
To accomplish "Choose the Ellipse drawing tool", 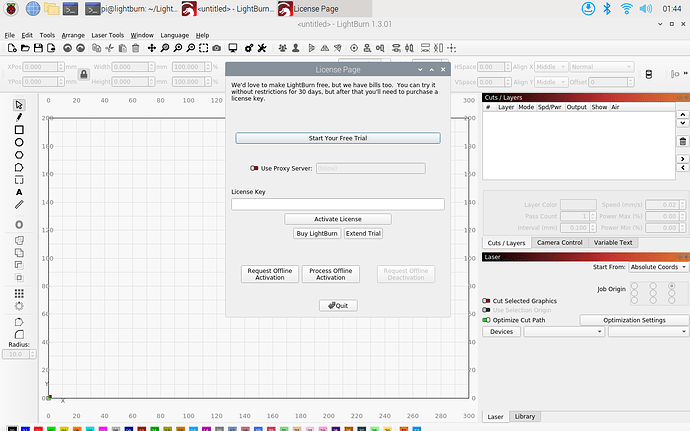I will [x=19, y=142].
